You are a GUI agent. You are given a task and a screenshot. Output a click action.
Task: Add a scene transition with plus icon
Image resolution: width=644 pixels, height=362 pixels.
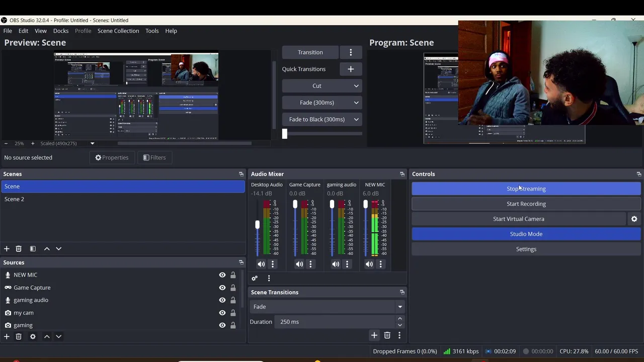click(374, 335)
